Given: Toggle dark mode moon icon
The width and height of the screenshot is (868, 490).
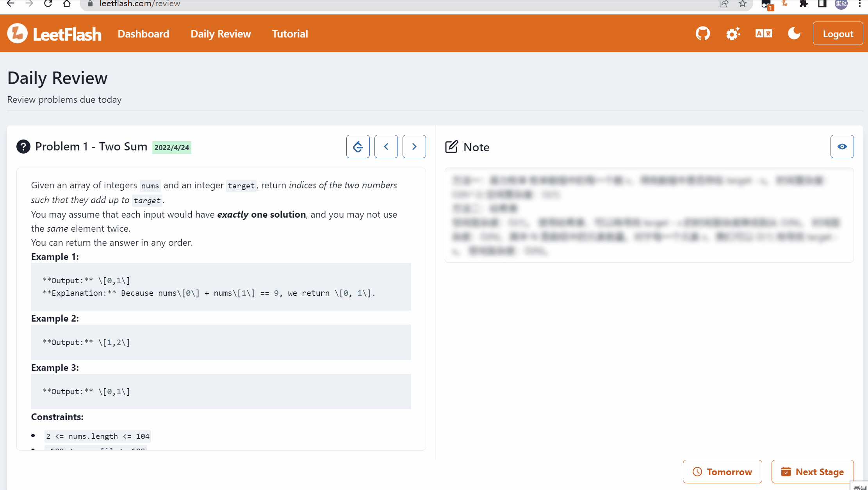Looking at the screenshot, I should pos(794,34).
